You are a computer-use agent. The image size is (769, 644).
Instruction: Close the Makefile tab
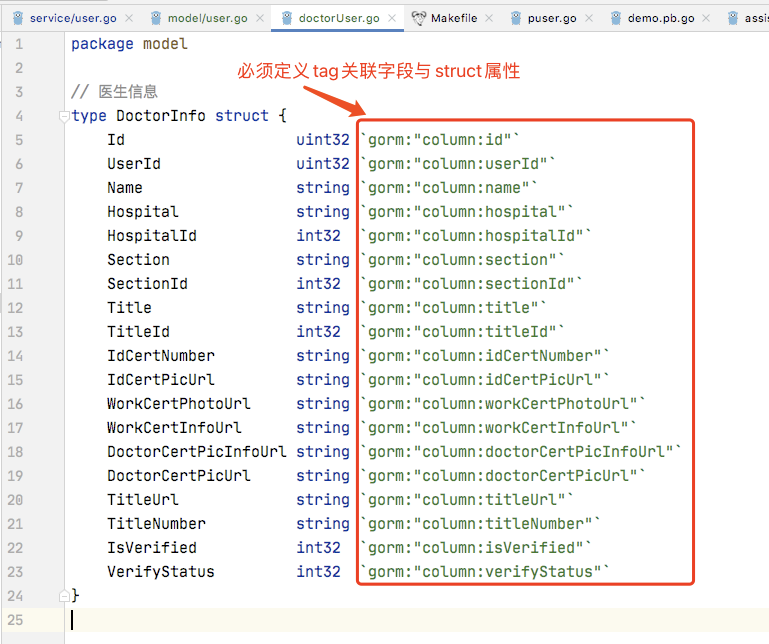pos(490,18)
